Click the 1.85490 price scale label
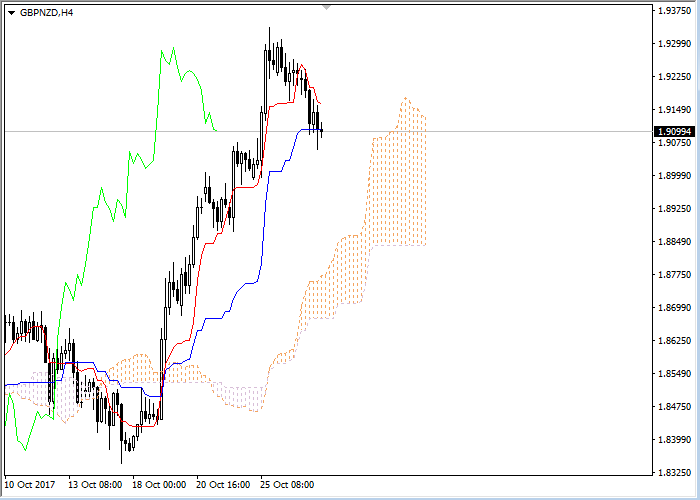The width and height of the screenshot is (700, 500). click(675, 374)
